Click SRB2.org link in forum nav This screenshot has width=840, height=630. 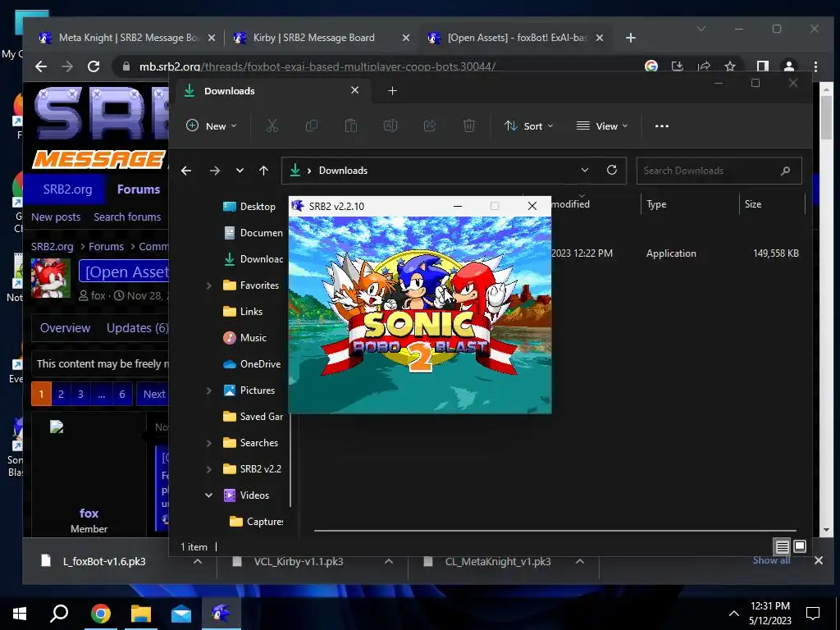pos(67,189)
